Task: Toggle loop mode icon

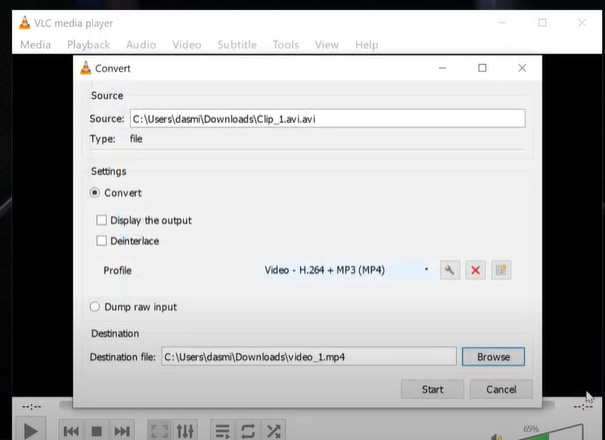Action: point(248,431)
